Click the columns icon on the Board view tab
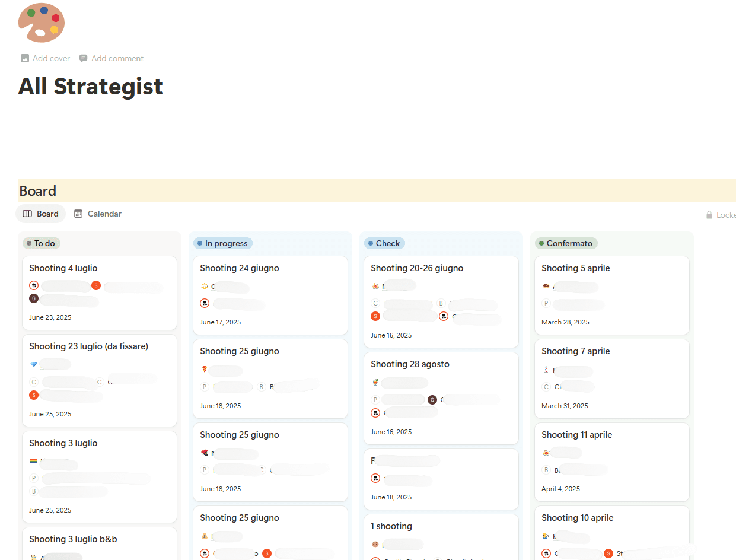Screen dimensions: 736x560 point(26,214)
